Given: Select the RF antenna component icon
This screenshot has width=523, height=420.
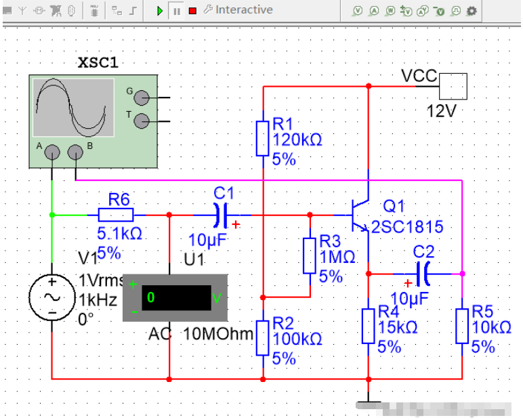Looking at the screenshot, I should tap(22, 11).
